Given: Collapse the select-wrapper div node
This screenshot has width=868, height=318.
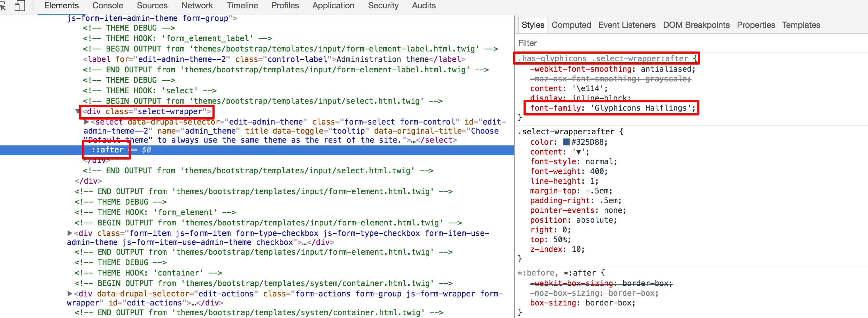Looking at the screenshot, I should pos(78,112).
